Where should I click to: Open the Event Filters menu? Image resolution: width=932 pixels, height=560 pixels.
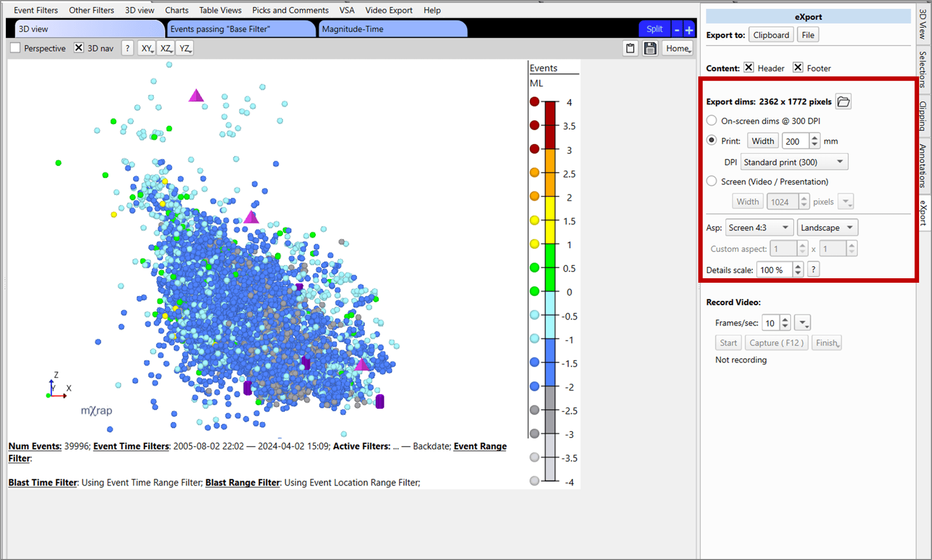click(x=36, y=10)
